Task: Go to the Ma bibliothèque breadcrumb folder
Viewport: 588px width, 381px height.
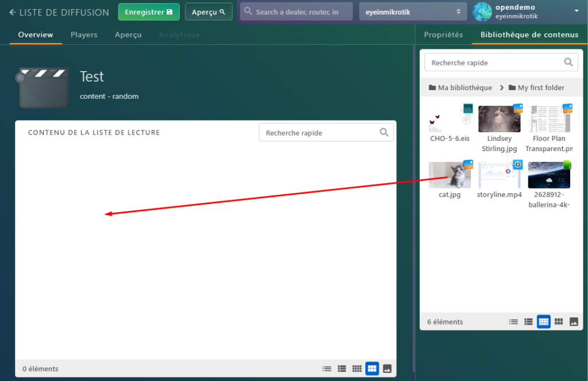Action: point(460,88)
